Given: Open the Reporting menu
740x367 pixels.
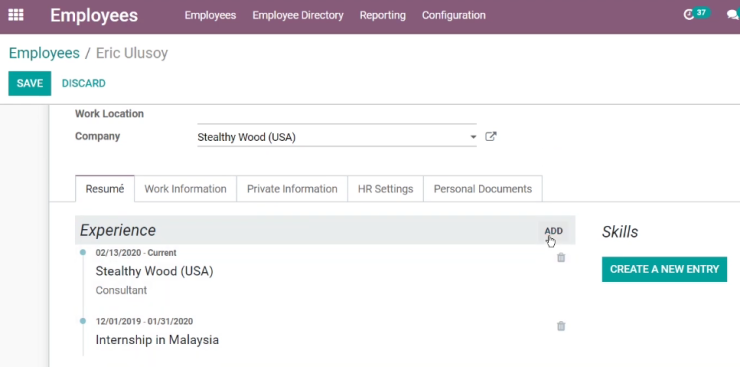Looking at the screenshot, I should [382, 15].
